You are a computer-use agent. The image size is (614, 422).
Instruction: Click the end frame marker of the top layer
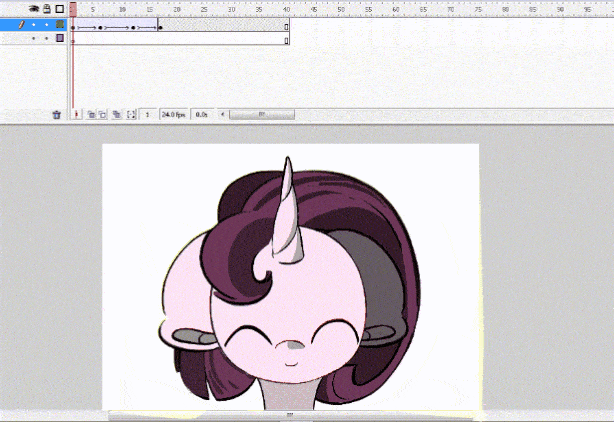click(x=287, y=27)
